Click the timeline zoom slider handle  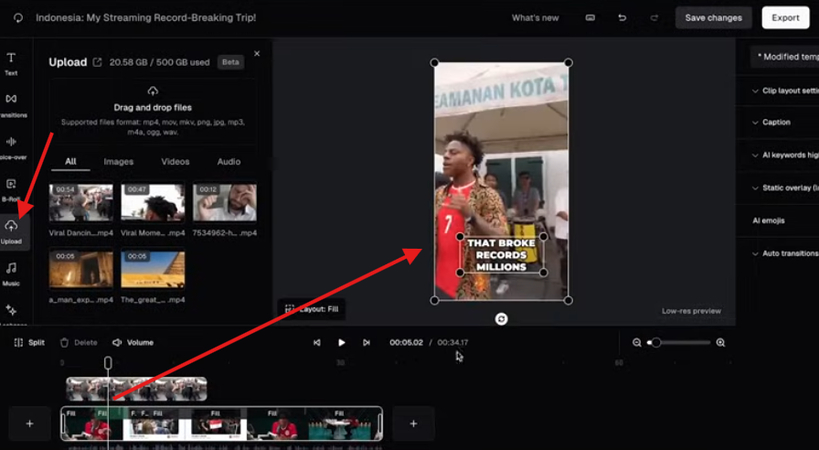(656, 342)
